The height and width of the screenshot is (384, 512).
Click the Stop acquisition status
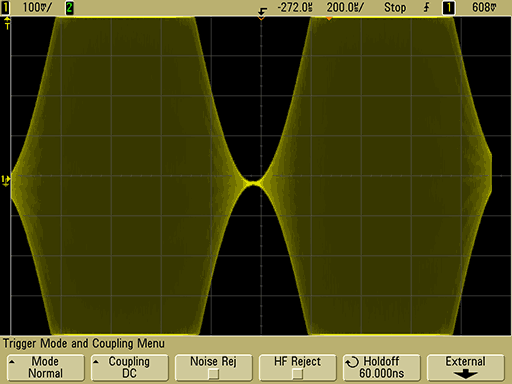(395, 7)
